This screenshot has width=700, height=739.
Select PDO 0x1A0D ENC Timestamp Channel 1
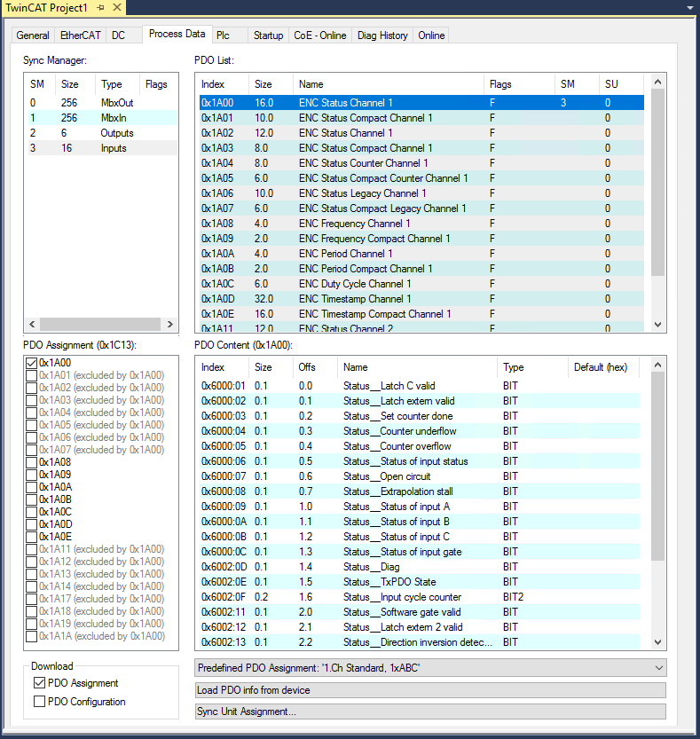(x=421, y=299)
